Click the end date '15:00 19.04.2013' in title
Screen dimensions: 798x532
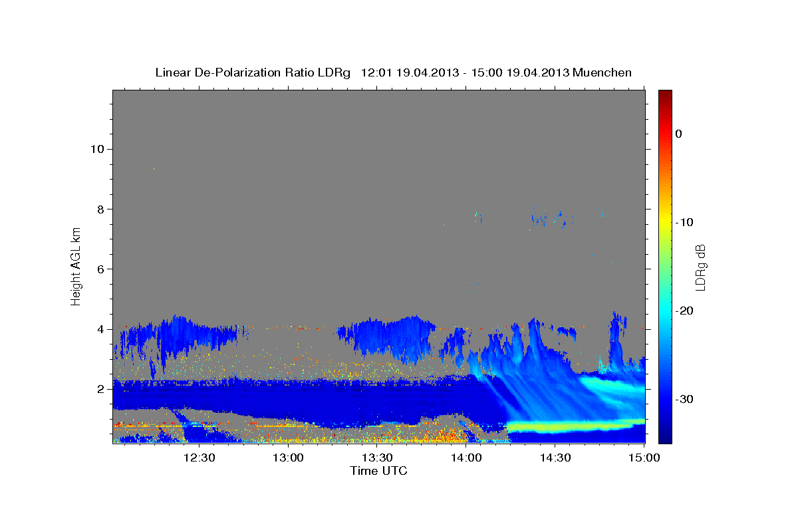519,72
